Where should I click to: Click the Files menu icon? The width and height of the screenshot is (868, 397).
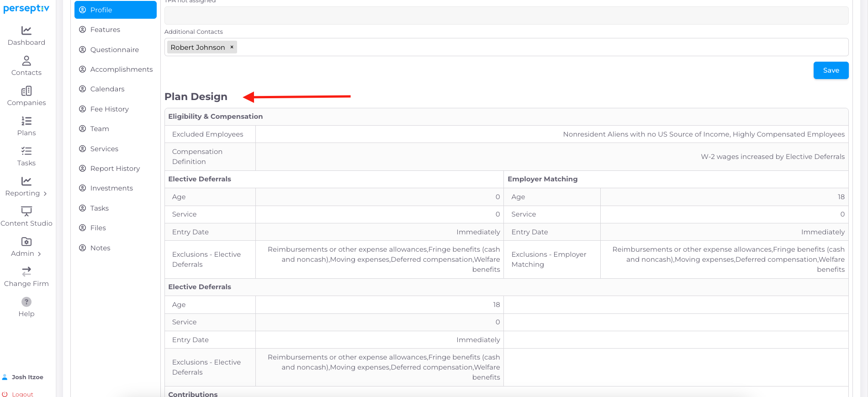click(x=83, y=228)
